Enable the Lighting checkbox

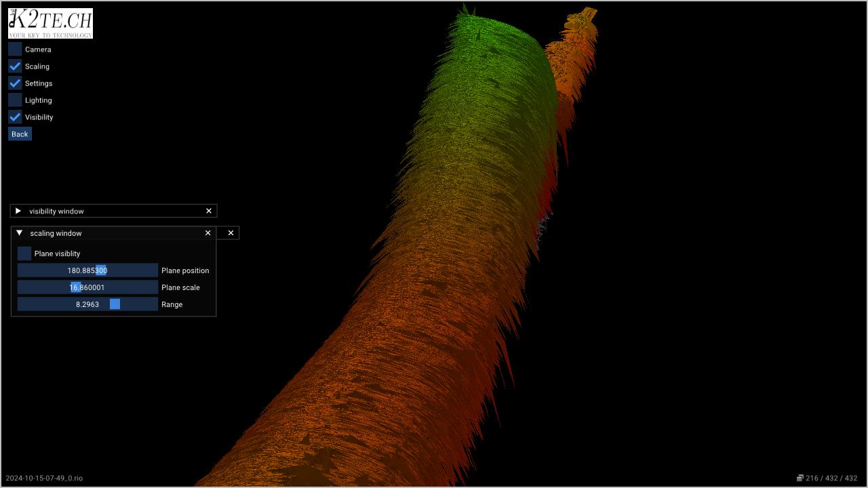15,100
